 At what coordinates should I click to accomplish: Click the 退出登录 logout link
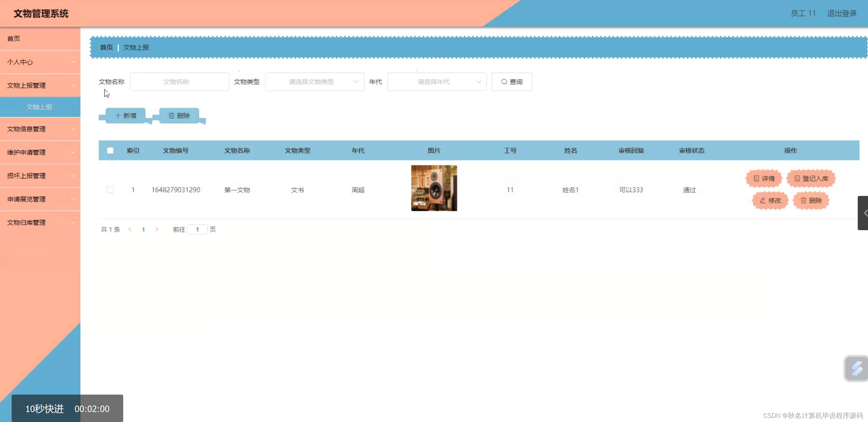pos(842,13)
